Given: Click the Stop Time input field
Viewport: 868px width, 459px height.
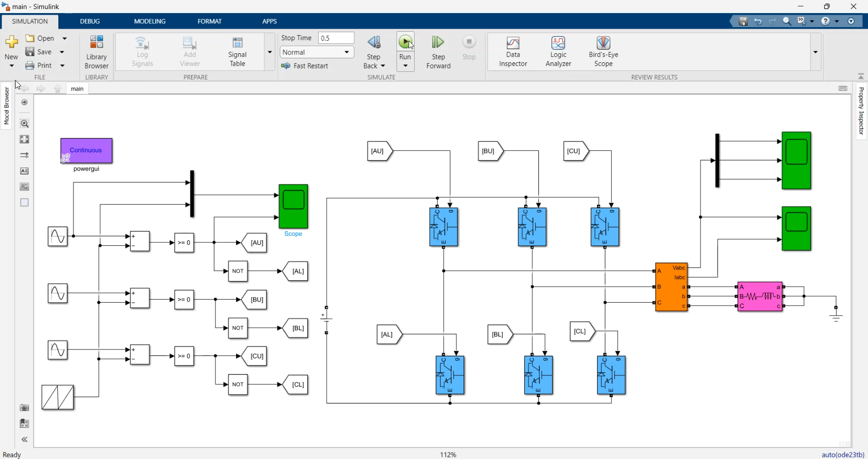Looking at the screenshot, I should click(336, 38).
